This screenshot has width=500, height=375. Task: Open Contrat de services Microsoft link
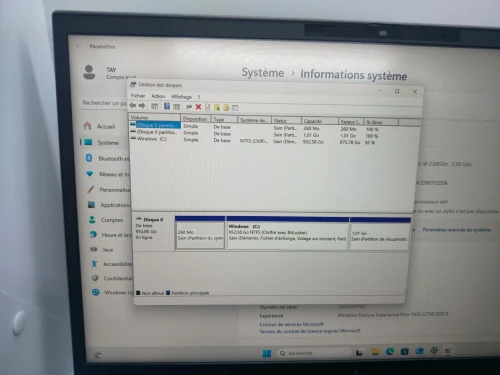291,324
